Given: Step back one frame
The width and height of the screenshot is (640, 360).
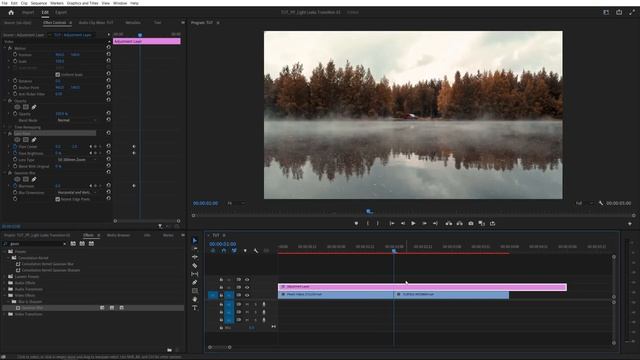Looking at the screenshot, I should tap(403, 223).
